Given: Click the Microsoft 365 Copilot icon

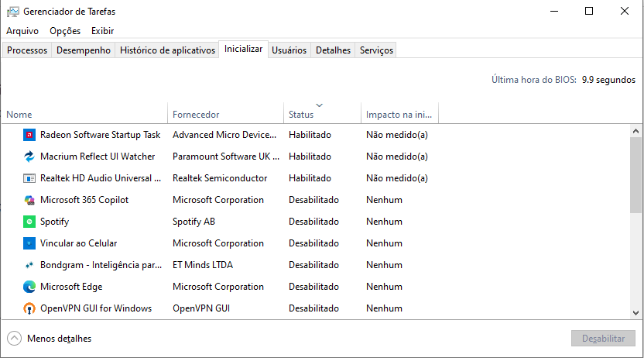Looking at the screenshot, I should click(x=29, y=200).
